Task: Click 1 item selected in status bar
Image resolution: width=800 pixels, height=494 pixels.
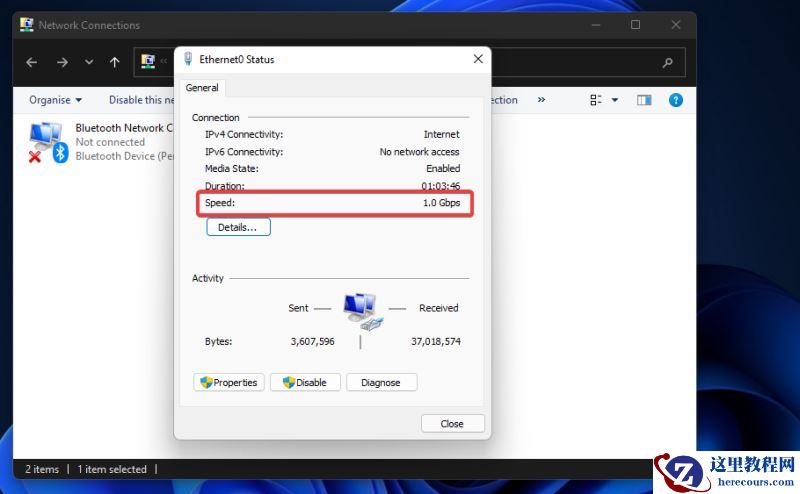Action: 112,469
